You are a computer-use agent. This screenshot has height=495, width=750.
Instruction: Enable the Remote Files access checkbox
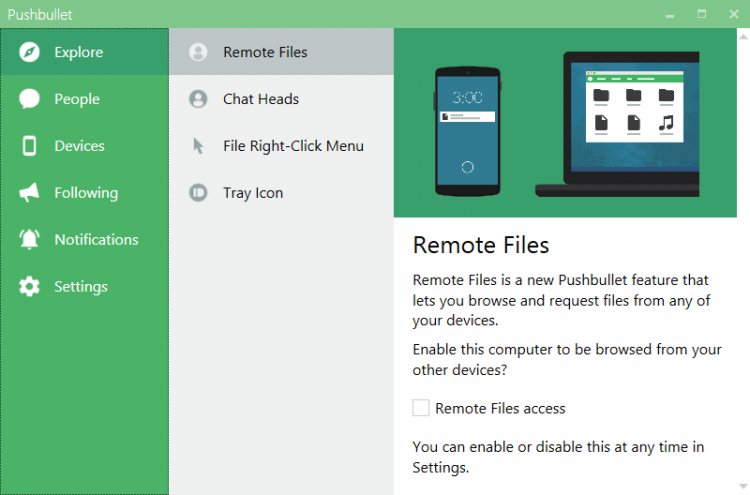coord(421,408)
